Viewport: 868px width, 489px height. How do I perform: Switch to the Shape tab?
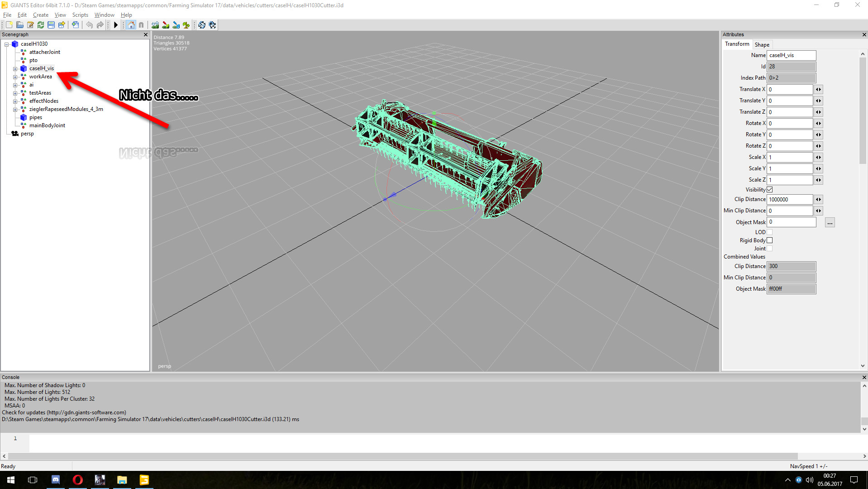762,45
